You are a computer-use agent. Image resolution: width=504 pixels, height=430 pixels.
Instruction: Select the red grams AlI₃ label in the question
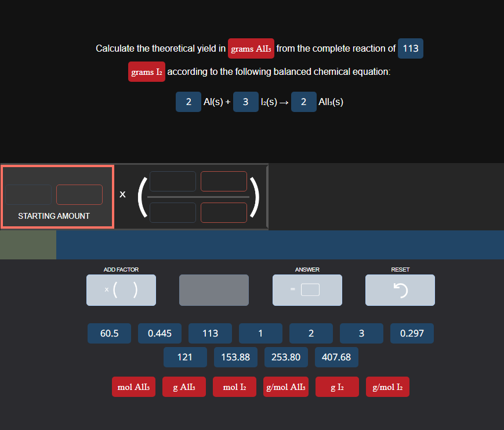(251, 49)
